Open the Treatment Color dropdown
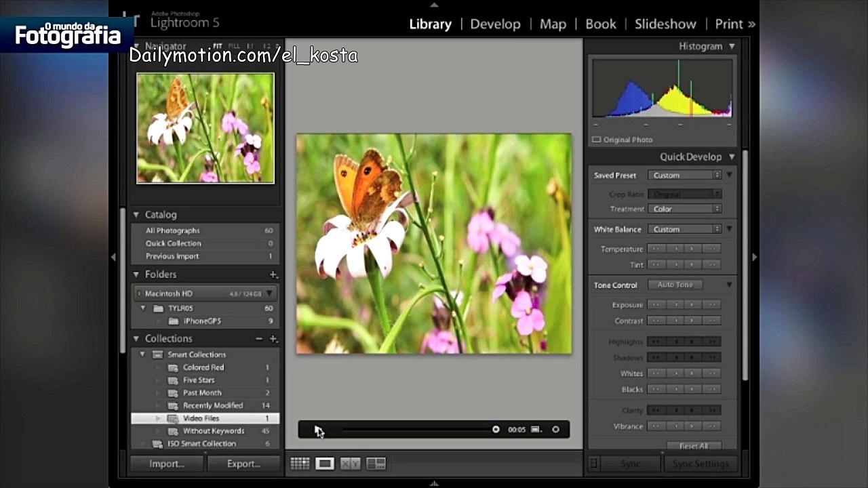This screenshot has height=488, width=868. click(685, 209)
